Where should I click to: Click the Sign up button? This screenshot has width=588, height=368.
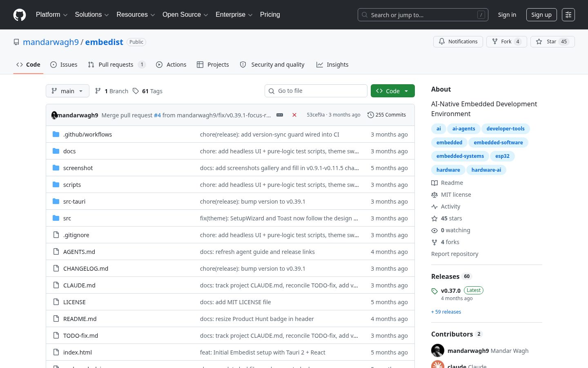point(541,15)
